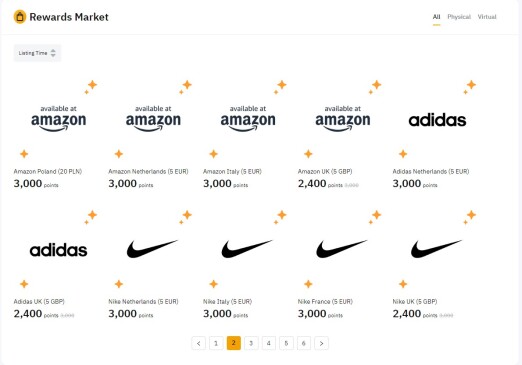
Task: Open the Listing Time sort dropdown
Action: click(x=37, y=53)
